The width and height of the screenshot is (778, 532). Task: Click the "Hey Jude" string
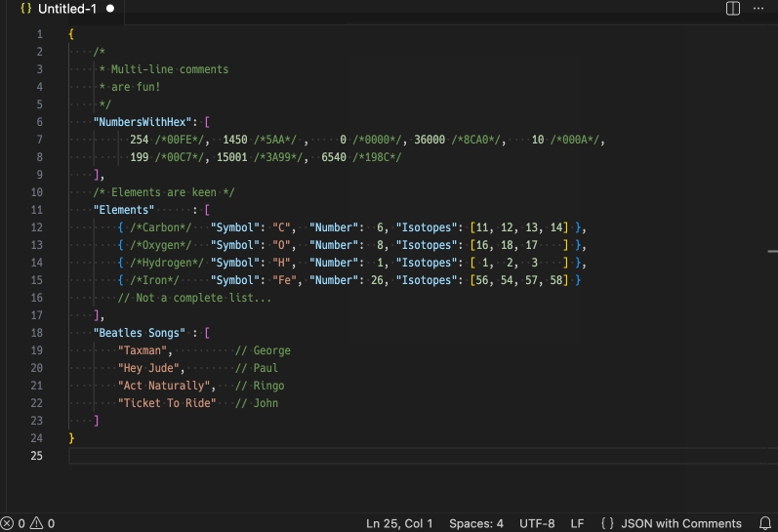[148, 368]
